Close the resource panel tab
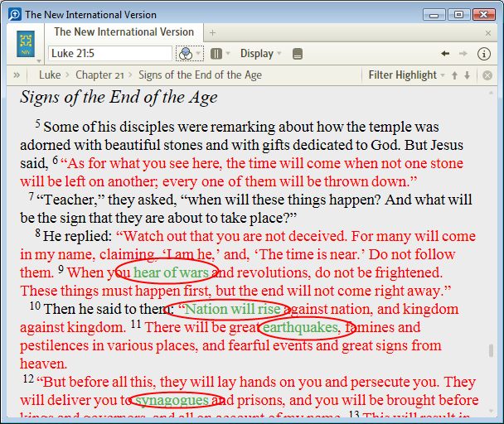The width and height of the screenshot is (504, 424). (x=488, y=33)
